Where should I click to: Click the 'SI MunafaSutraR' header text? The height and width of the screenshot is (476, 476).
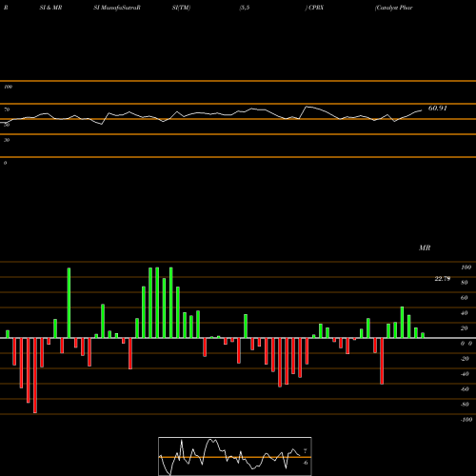coord(117,8)
